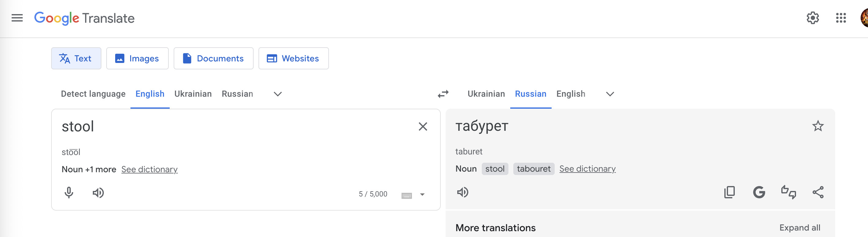868x237 pixels.
Task: Expand more source languages chevron
Action: (277, 94)
